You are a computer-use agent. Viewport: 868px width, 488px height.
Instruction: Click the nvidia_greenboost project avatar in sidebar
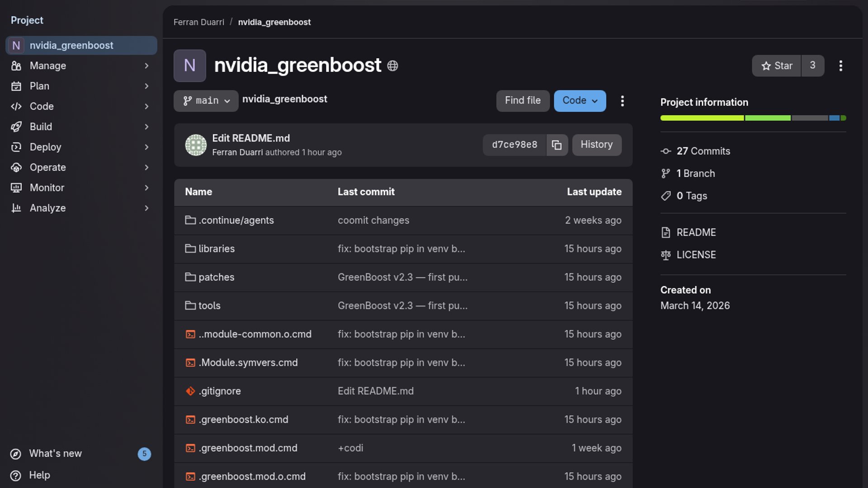coord(16,46)
